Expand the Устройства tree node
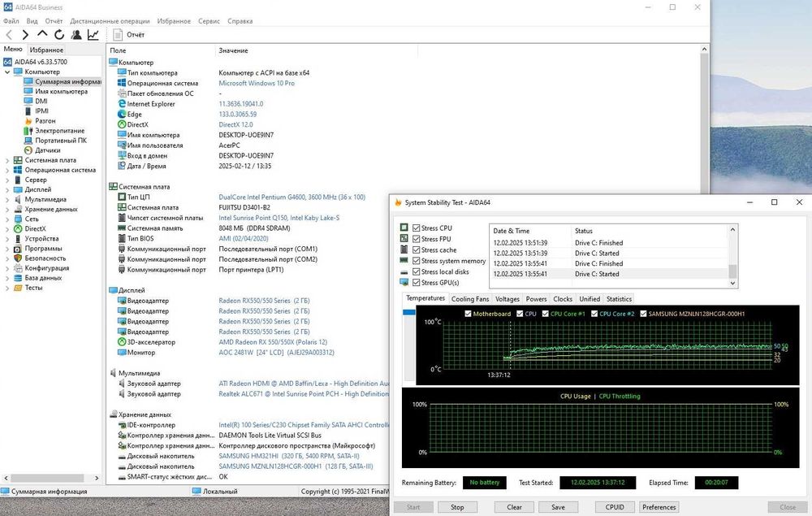This screenshot has width=812, height=516. tap(7, 239)
